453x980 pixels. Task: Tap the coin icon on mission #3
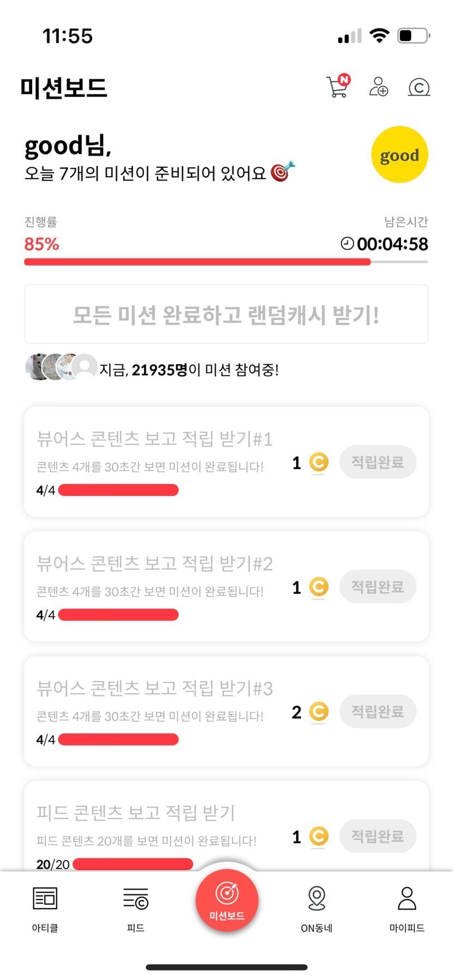(x=319, y=712)
